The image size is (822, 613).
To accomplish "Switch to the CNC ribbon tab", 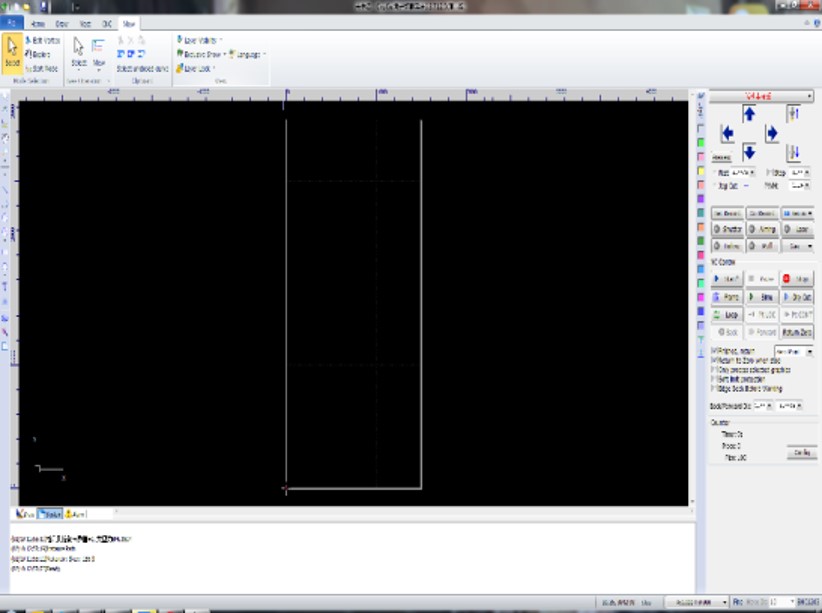I will [107, 21].
